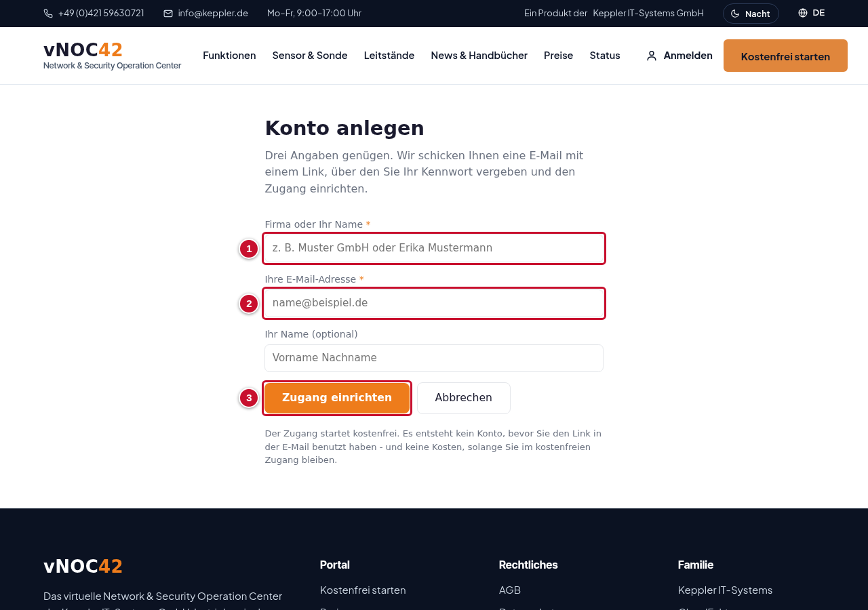The width and height of the screenshot is (868, 610).
Task: Open the DE language selector
Action: coord(812,13)
